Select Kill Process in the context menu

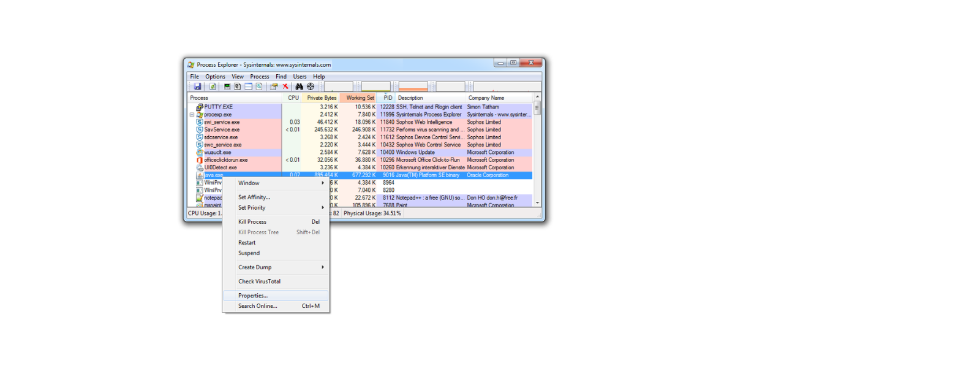tap(252, 222)
